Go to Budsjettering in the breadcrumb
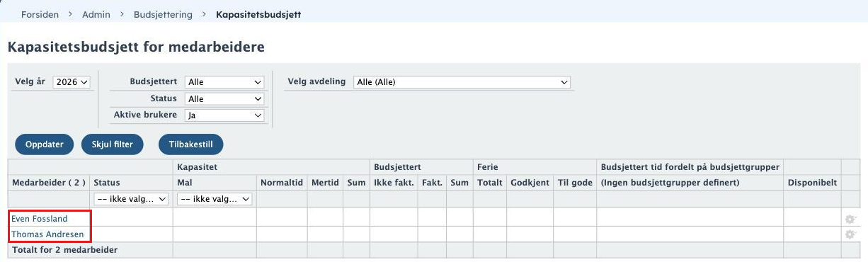The width and height of the screenshot is (868, 262). [163, 14]
